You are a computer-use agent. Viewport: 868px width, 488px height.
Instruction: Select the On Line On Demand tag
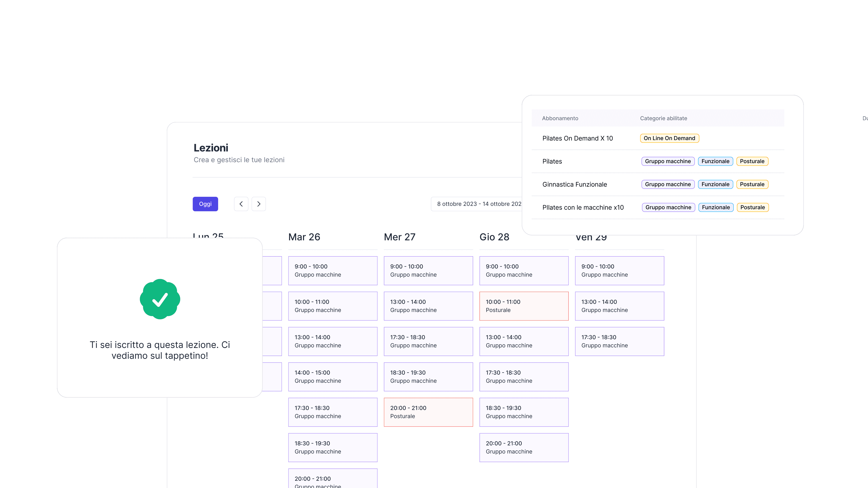669,138
